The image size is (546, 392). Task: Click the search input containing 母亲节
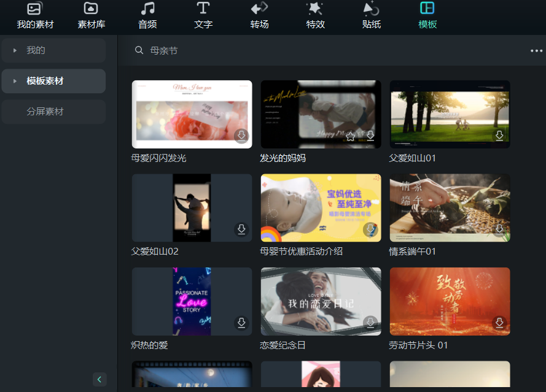click(x=172, y=50)
